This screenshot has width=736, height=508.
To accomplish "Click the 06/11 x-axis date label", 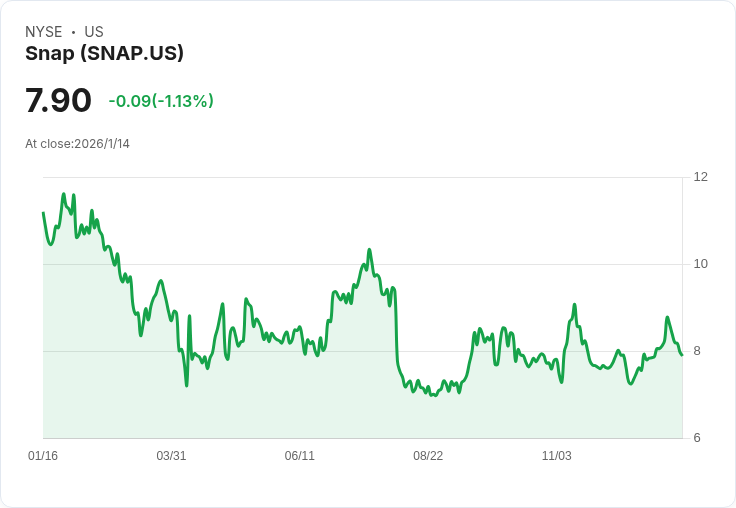I will 299,456.
